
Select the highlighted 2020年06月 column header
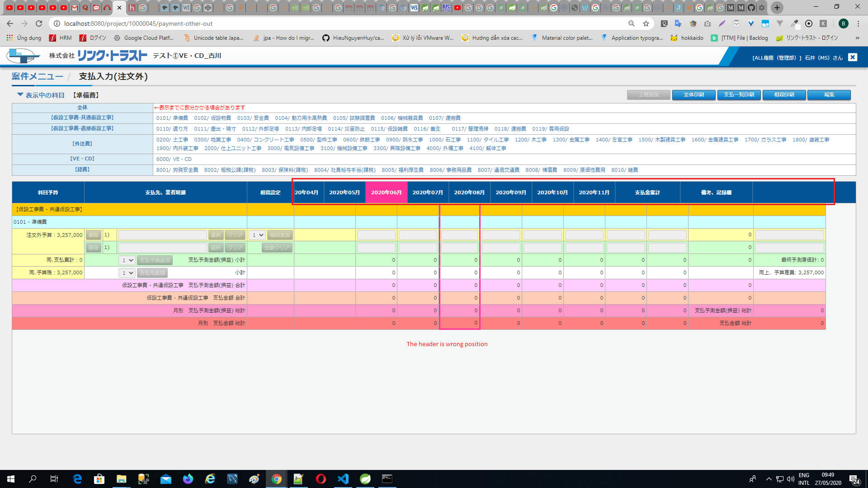point(387,192)
